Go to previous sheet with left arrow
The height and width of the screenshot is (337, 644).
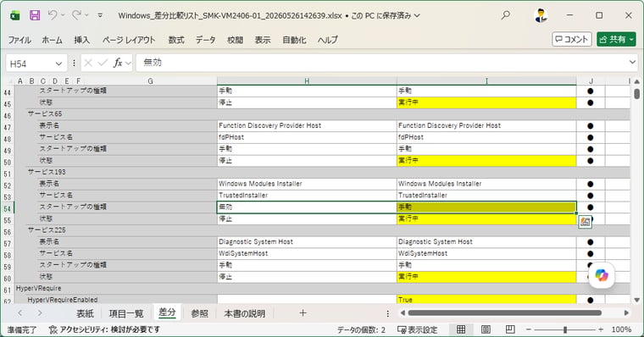click(19, 313)
